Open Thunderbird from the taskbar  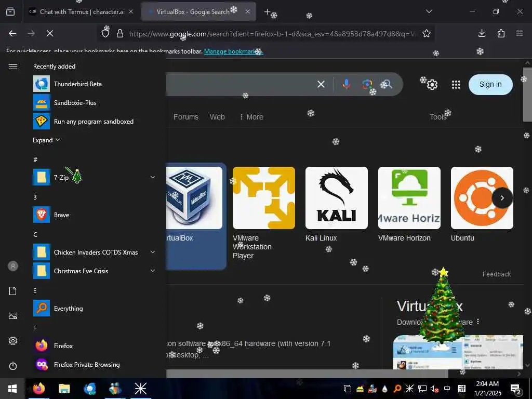(x=89, y=389)
